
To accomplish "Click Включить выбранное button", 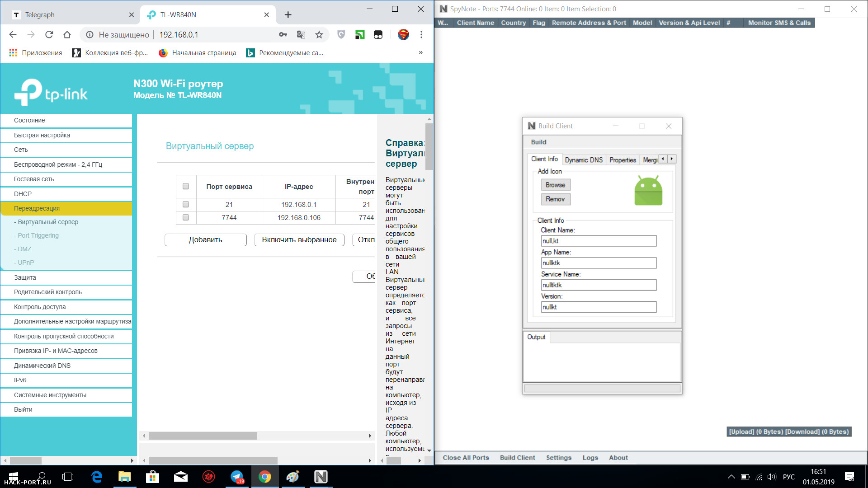I will (299, 240).
